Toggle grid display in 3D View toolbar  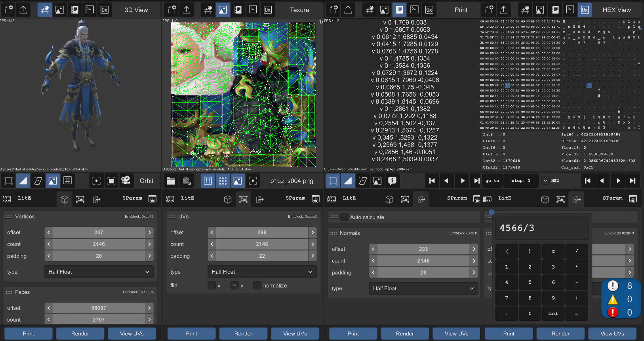coord(68,181)
